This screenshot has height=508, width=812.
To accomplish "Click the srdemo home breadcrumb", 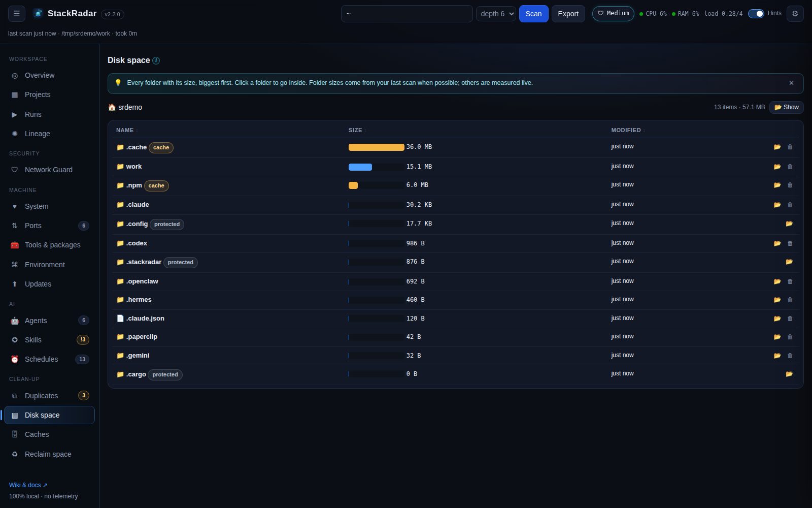I will click(x=125, y=107).
